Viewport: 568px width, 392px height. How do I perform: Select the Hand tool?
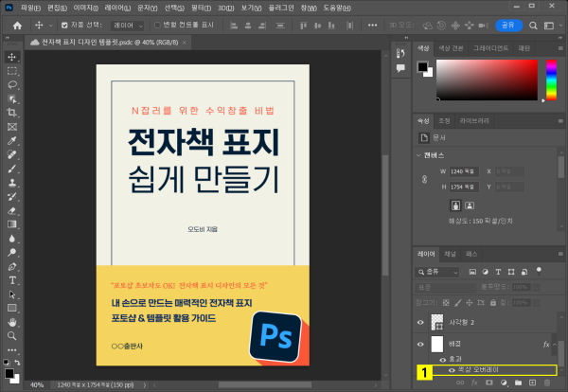pos(12,322)
